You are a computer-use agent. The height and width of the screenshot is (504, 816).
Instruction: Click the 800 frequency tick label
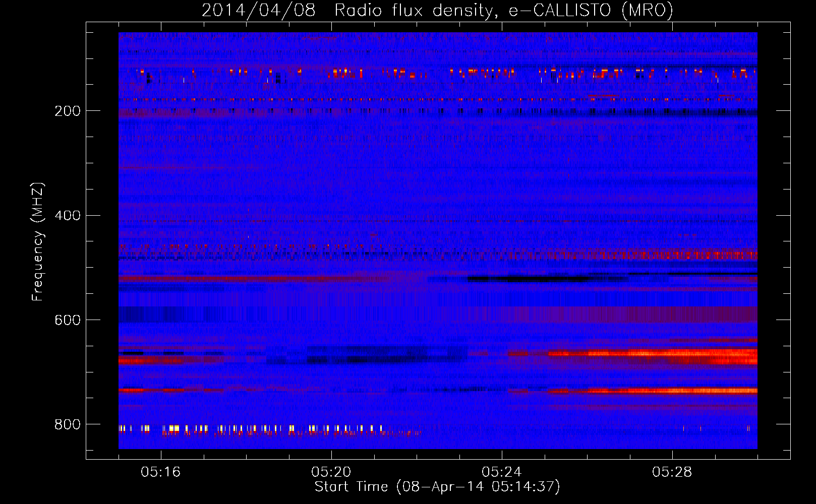[68, 425]
